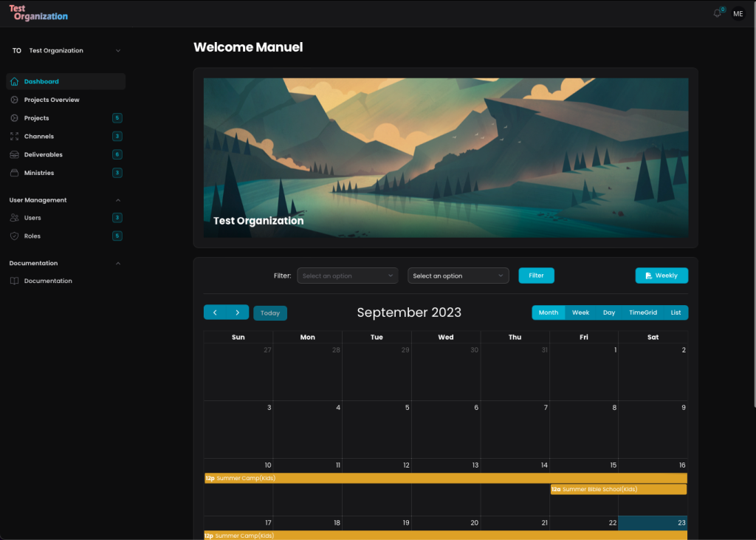The width and height of the screenshot is (756, 540).
Task: Click the notification bell icon
Action: click(x=717, y=13)
